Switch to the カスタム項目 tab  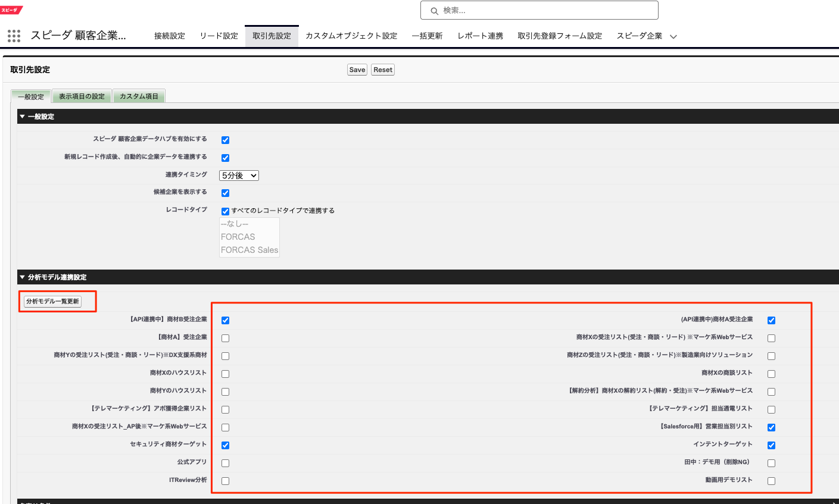(139, 96)
